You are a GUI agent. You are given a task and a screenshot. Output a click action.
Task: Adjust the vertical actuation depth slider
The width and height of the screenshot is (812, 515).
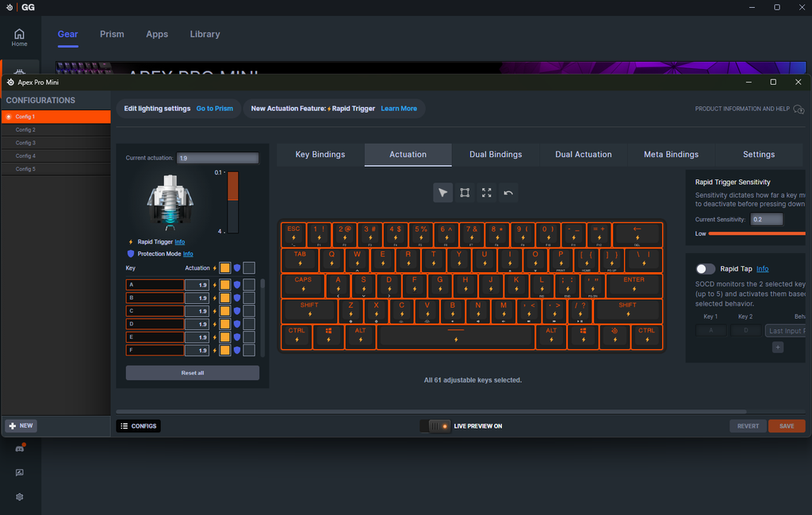[x=233, y=202]
